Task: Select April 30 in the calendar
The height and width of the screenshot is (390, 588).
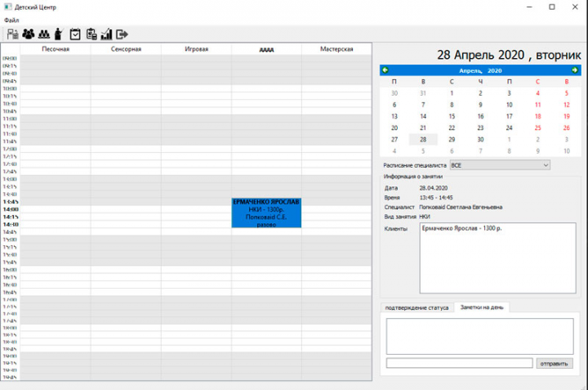Action: 480,139
